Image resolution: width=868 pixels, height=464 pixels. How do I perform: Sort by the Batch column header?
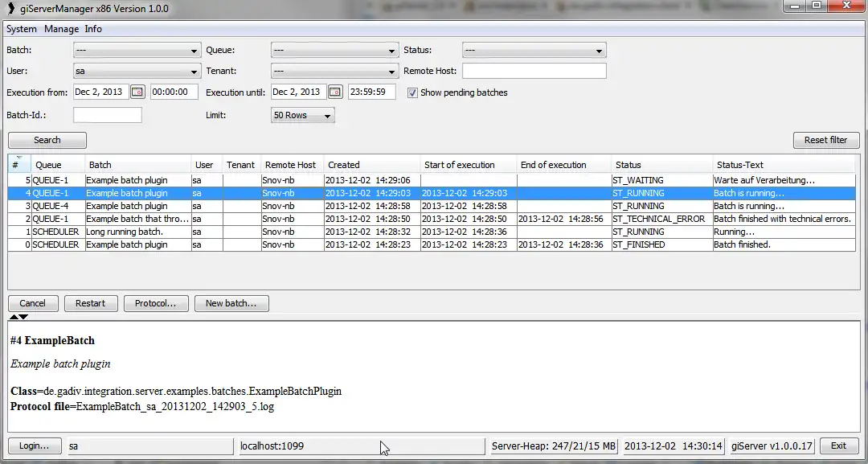138,164
